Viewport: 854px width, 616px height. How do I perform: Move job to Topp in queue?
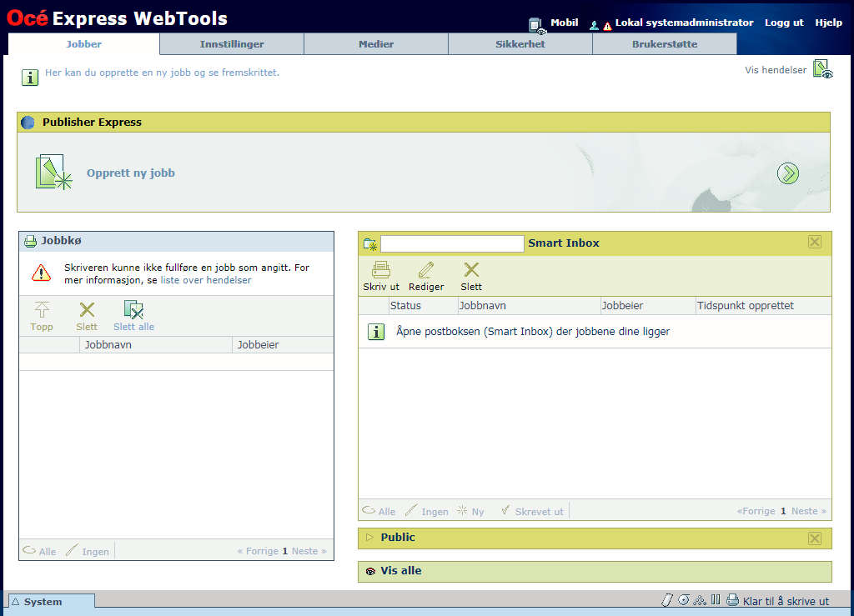click(42, 317)
